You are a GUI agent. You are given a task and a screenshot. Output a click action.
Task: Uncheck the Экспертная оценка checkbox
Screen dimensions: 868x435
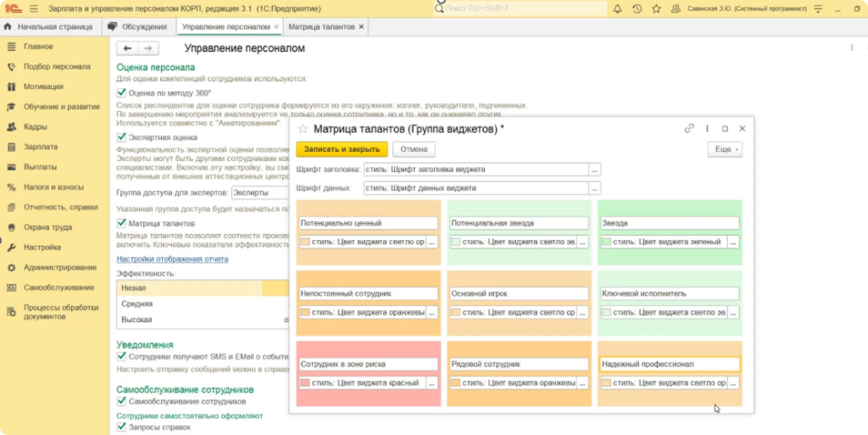(x=121, y=137)
